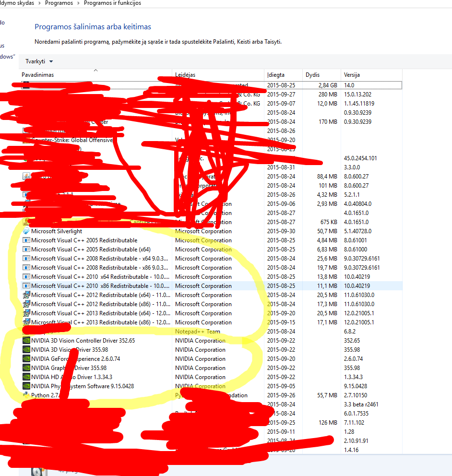Image resolution: width=452 pixels, height=476 pixels.
Task: Click the NVIDIA PhysX System Software icon
Action: point(26,386)
